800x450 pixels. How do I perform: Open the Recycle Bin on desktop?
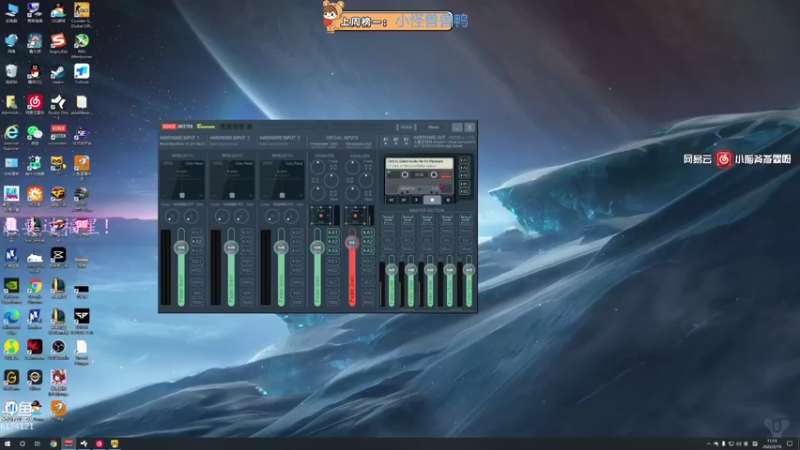coord(11,74)
